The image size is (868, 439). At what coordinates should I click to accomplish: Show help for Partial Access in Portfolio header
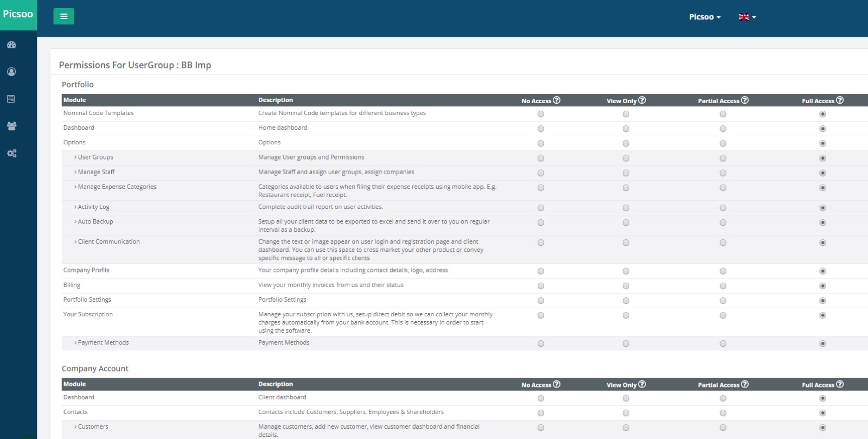click(745, 100)
